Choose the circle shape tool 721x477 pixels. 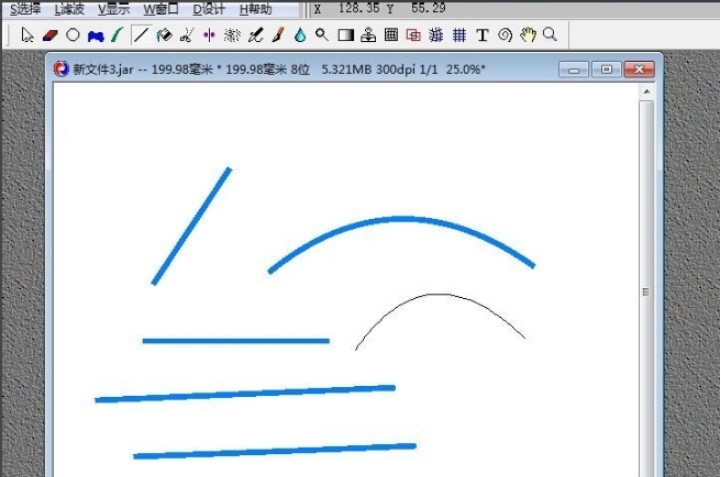pos(73,35)
